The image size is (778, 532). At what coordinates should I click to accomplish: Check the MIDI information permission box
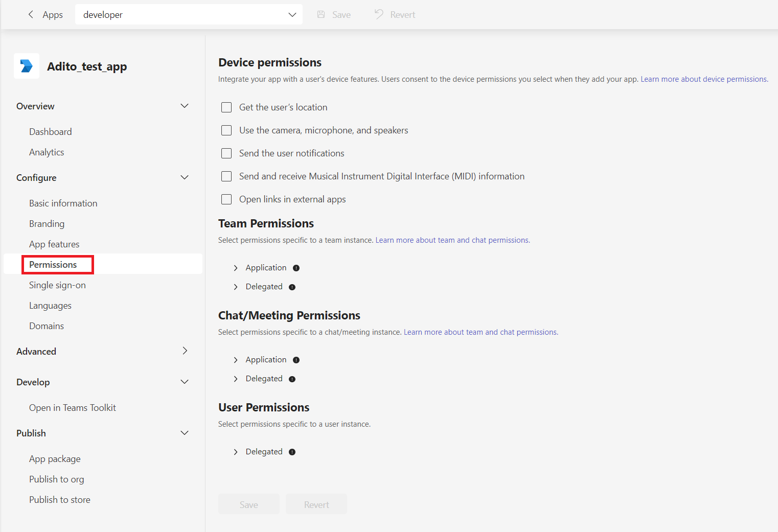point(226,176)
